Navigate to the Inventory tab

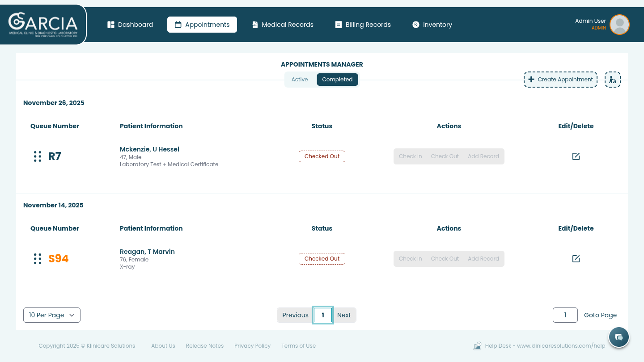(x=432, y=25)
